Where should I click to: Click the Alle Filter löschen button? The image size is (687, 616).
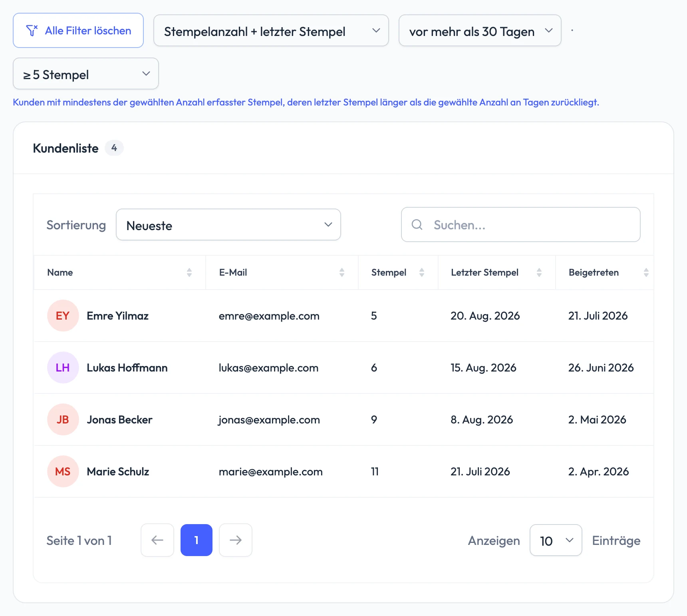[78, 30]
